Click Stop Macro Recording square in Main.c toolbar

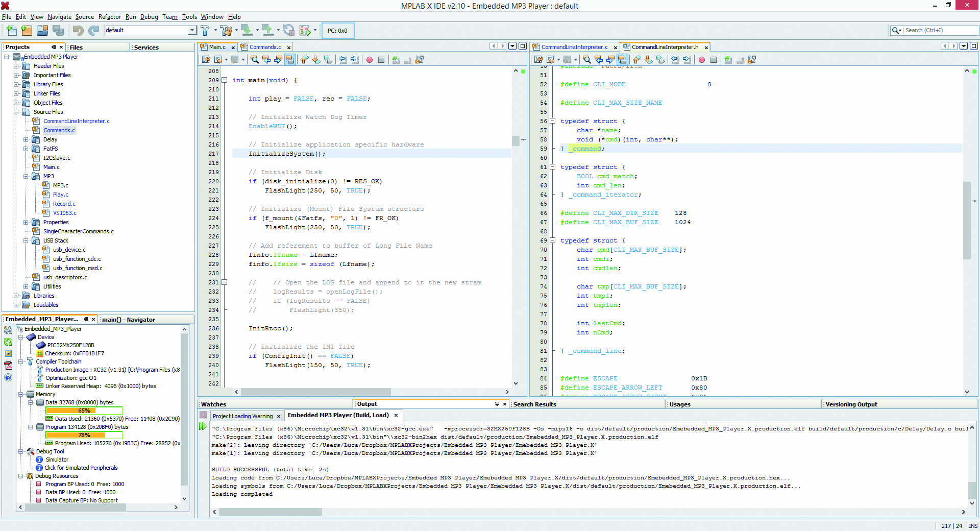click(381, 60)
